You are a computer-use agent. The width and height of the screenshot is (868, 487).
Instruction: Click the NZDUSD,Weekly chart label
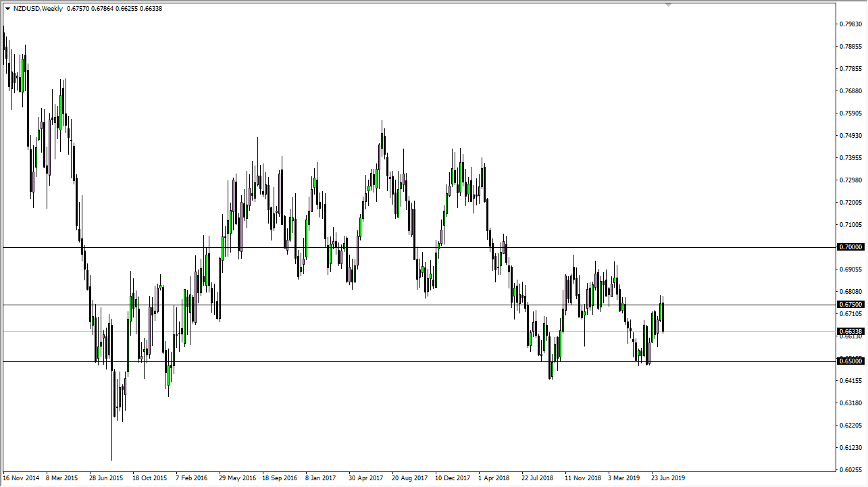(39, 9)
